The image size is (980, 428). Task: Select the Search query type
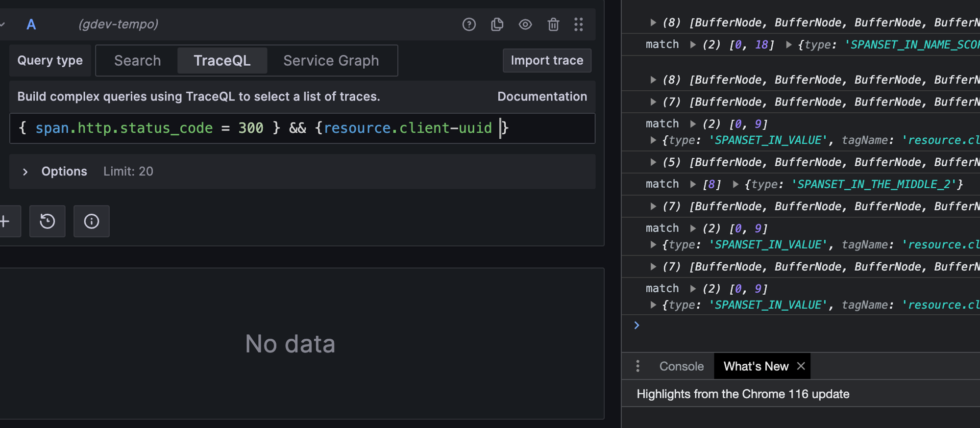[137, 61]
